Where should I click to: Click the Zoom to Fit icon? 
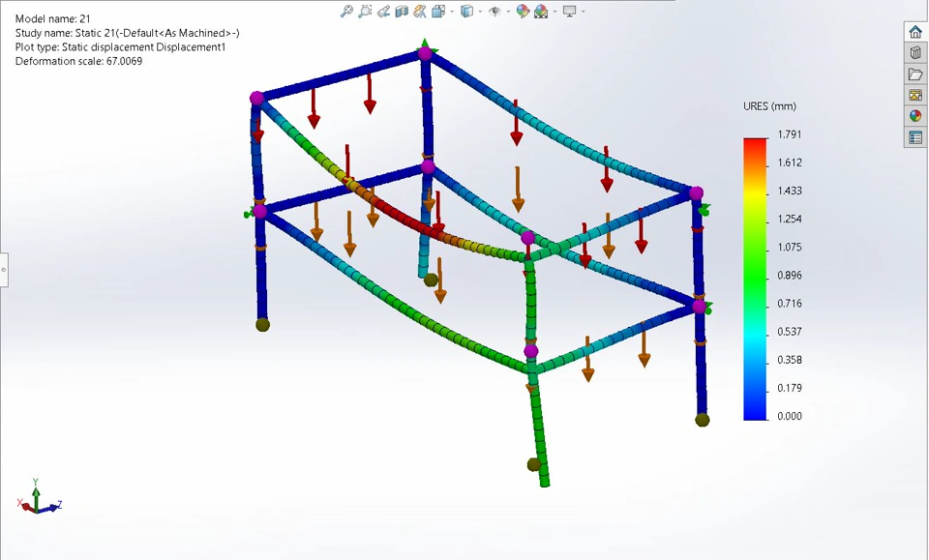point(346,12)
